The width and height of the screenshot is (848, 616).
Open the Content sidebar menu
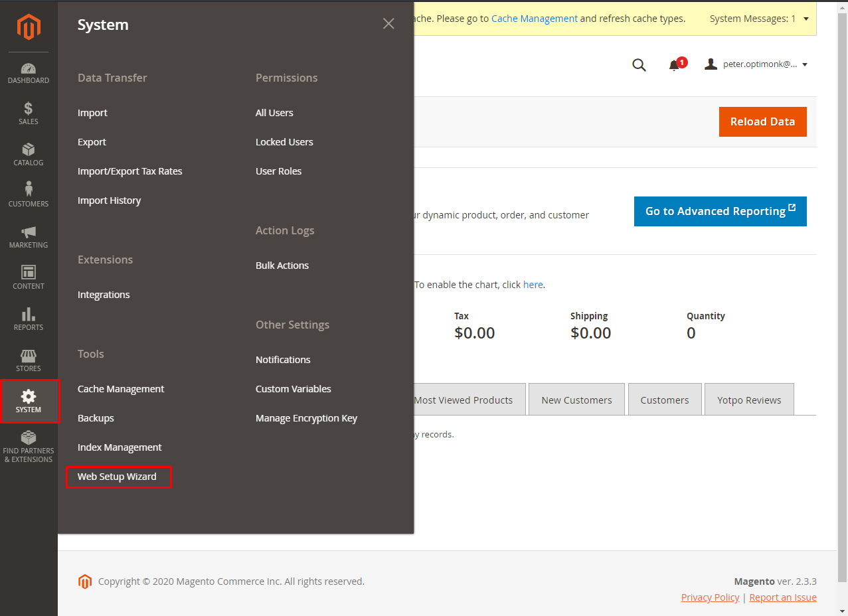coord(29,278)
